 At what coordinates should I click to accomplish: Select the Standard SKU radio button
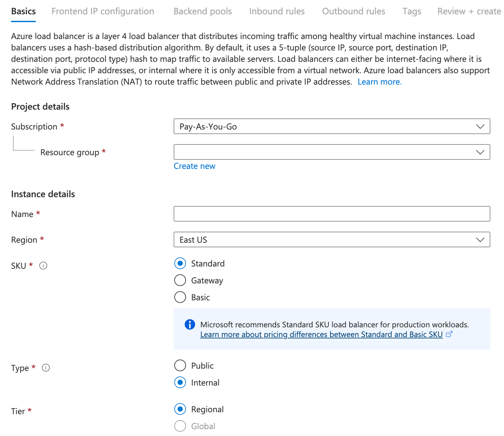coord(180,263)
